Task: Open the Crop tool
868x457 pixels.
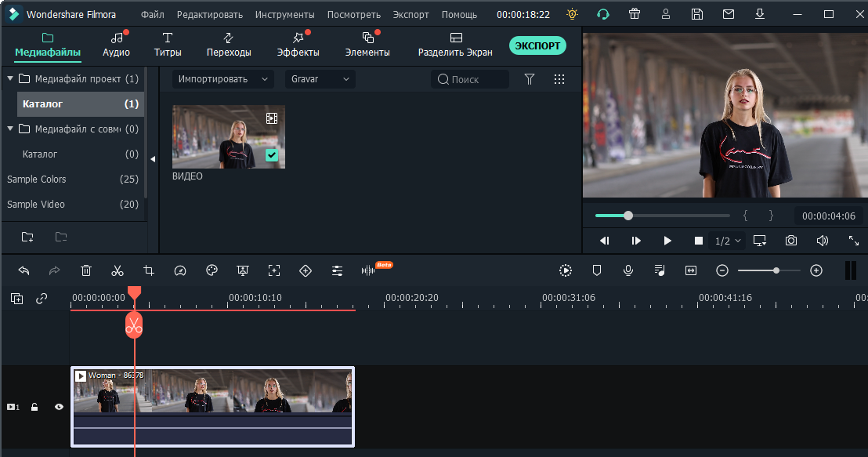Action: pos(148,270)
